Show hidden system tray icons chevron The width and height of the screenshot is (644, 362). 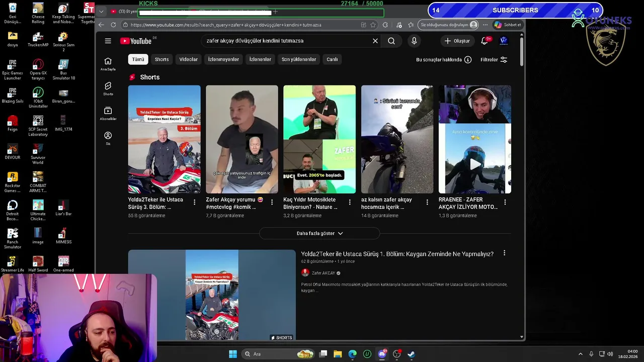tap(580, 354)
